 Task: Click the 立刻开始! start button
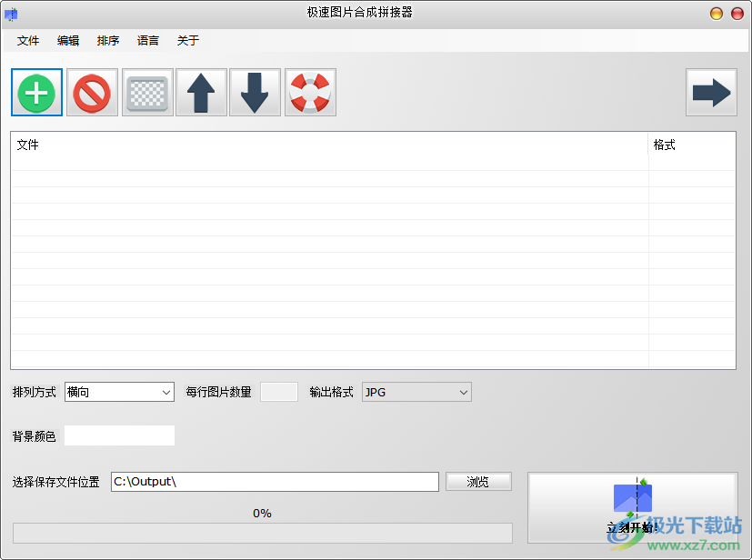click(x=633, y=508)
